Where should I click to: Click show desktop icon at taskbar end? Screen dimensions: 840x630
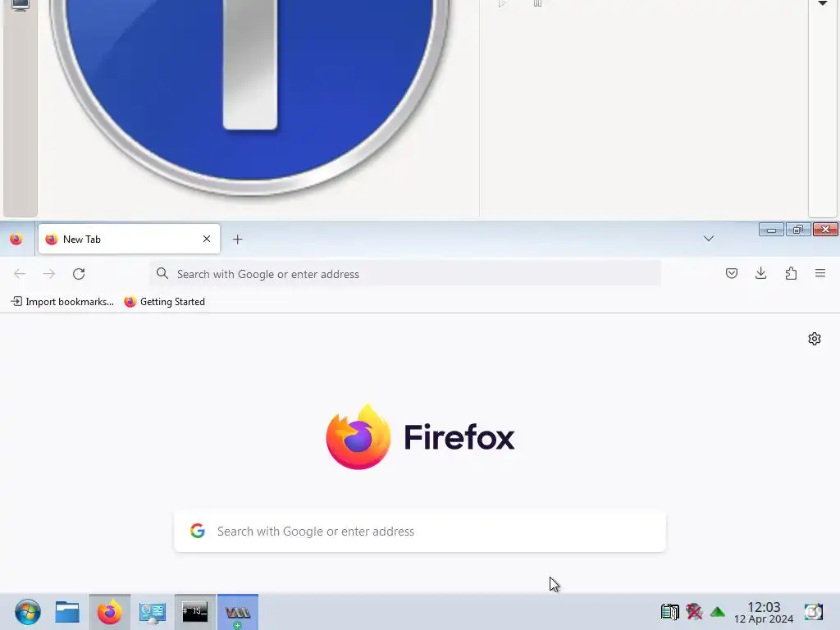click(813, 611)
